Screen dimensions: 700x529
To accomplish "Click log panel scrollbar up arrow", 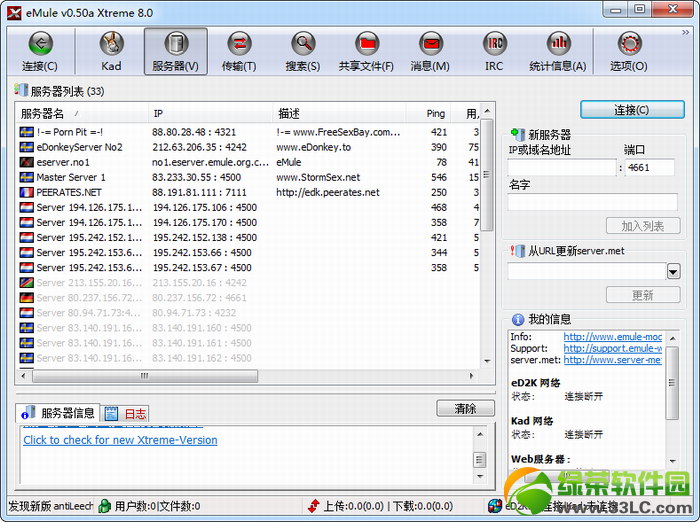I will coord(480,434).
